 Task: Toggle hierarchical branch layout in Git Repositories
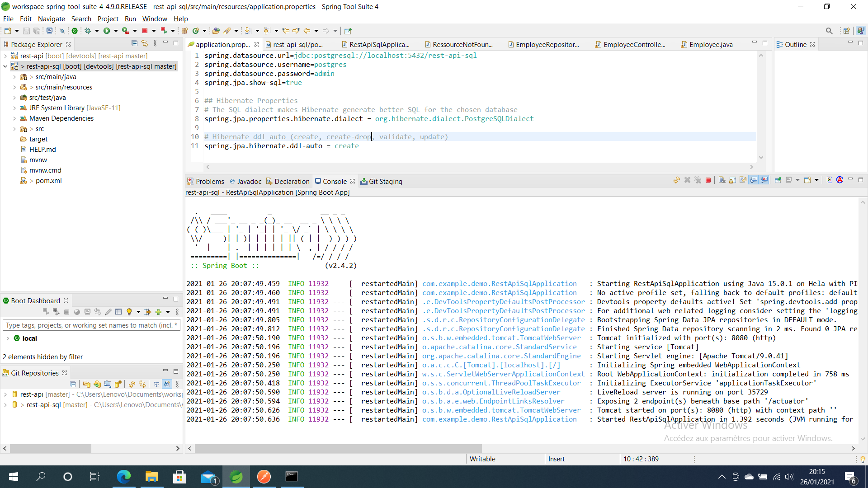click(x=156, y=384)
